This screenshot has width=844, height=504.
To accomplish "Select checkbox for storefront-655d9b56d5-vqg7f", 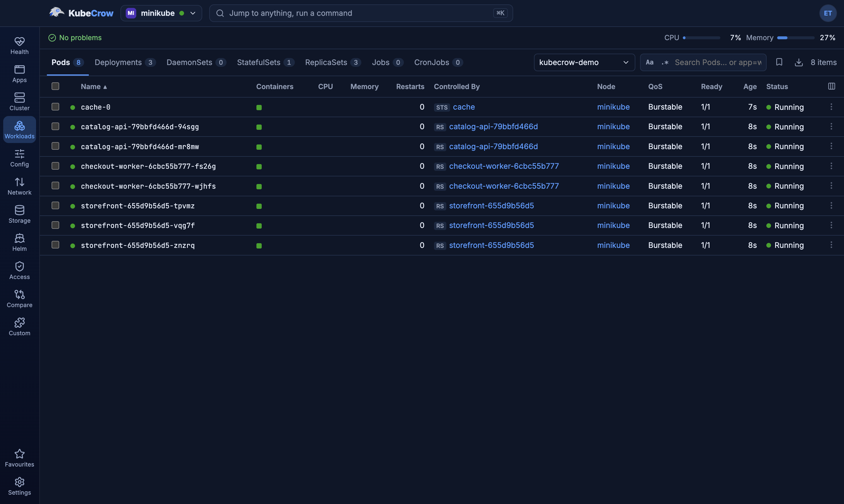I will (x=55, y=225).
